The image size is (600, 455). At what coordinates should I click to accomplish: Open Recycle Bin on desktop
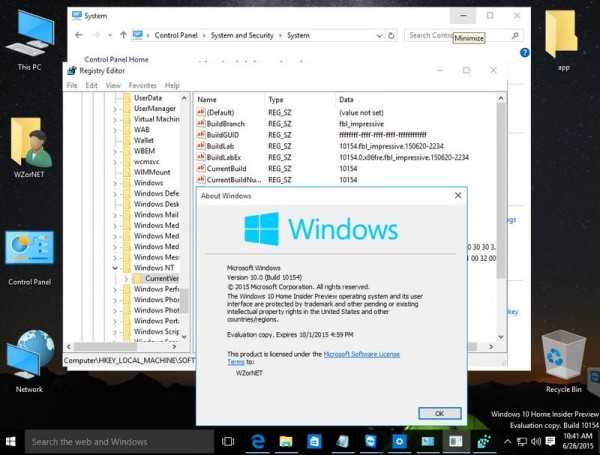563,362
